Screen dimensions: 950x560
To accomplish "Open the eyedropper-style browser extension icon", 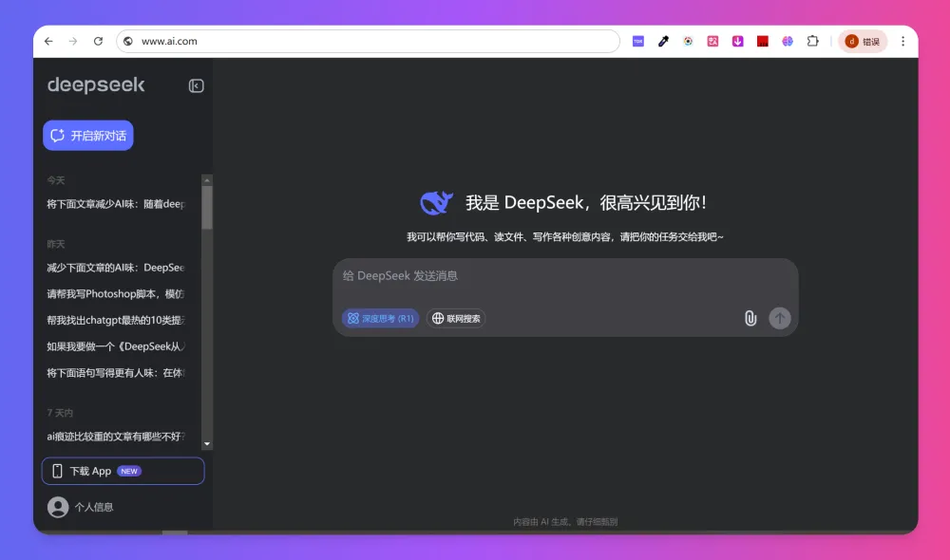I will (x=663, y=41).
